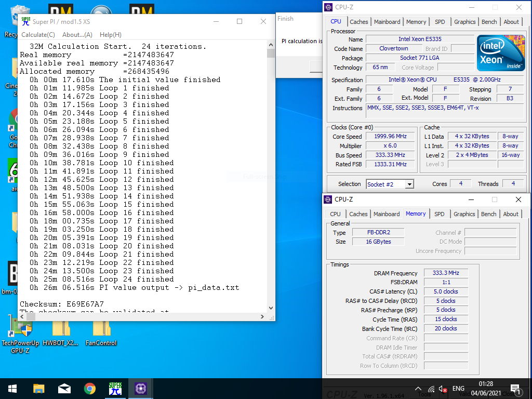Click the Rated FSB 1333.31 MHz field
This screenshot has height=399, width=532.
[x=390, y=164]
